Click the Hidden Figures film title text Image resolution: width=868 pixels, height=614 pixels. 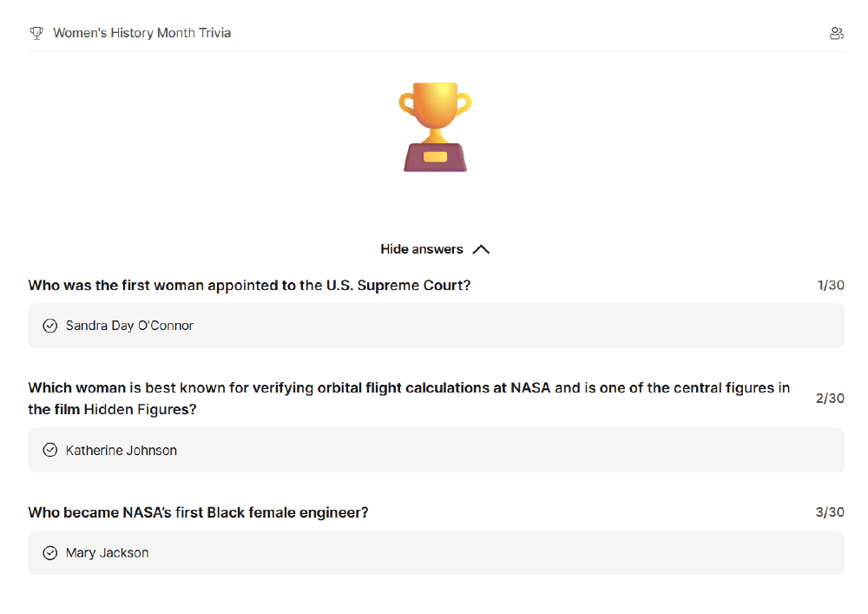pos(140,409)
